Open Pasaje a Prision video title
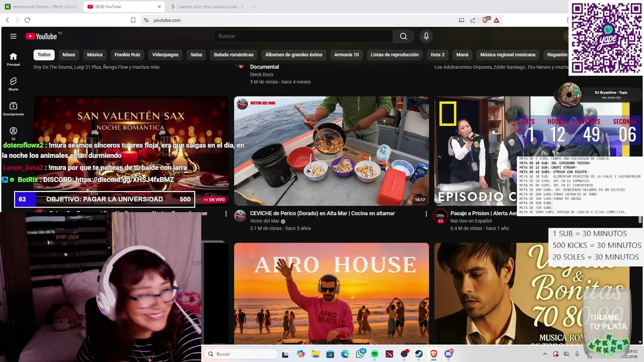The width and height of the screenshot is (644, 362). pos(484,213)
